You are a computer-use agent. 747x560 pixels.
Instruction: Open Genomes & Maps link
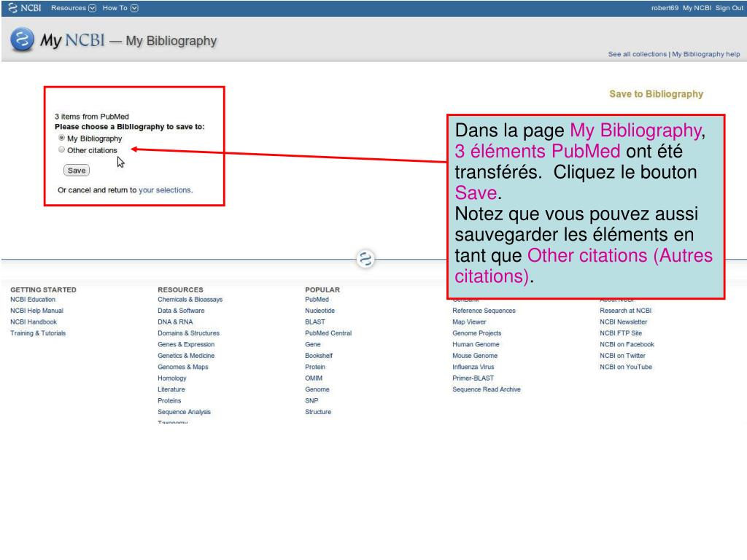click(x=183, y=367)
